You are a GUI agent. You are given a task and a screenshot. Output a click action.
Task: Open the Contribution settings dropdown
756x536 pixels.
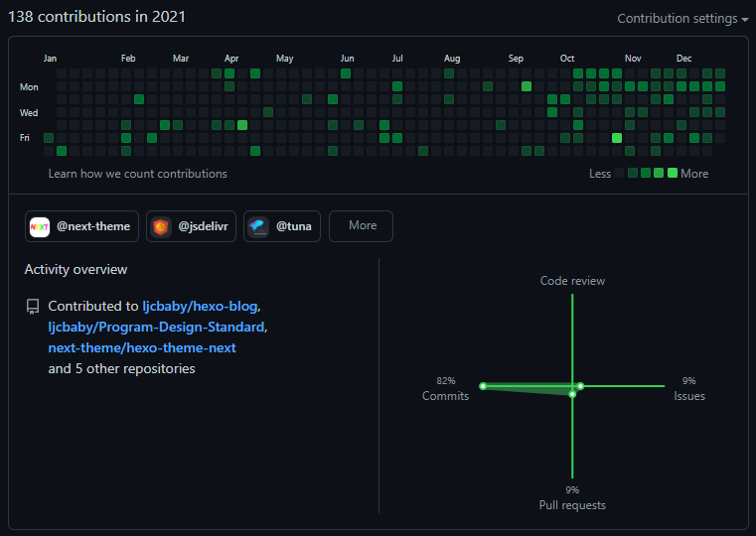pyautogui.click(x=682, y=19)
